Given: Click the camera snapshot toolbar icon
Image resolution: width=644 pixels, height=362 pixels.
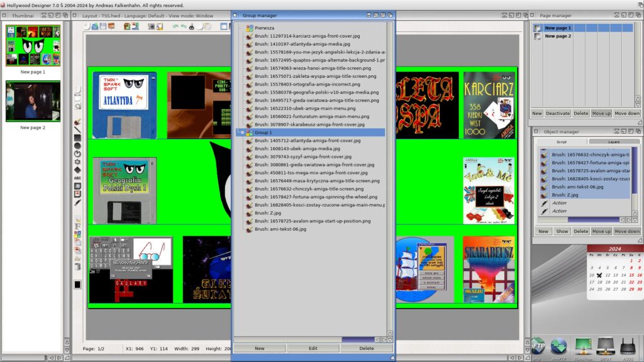Looking at the screenshot, I should point(151,26).
